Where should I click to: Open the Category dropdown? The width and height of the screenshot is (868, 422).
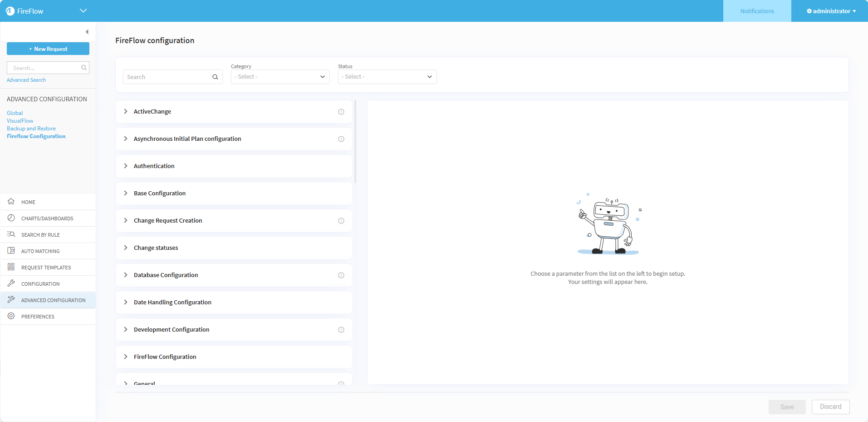[280, 77]
